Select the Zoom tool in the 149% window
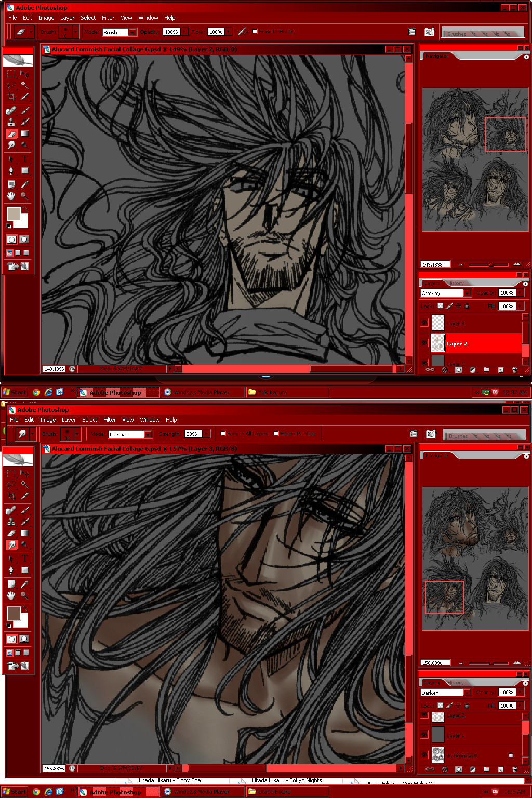532x798 pixels. (24, 195)
